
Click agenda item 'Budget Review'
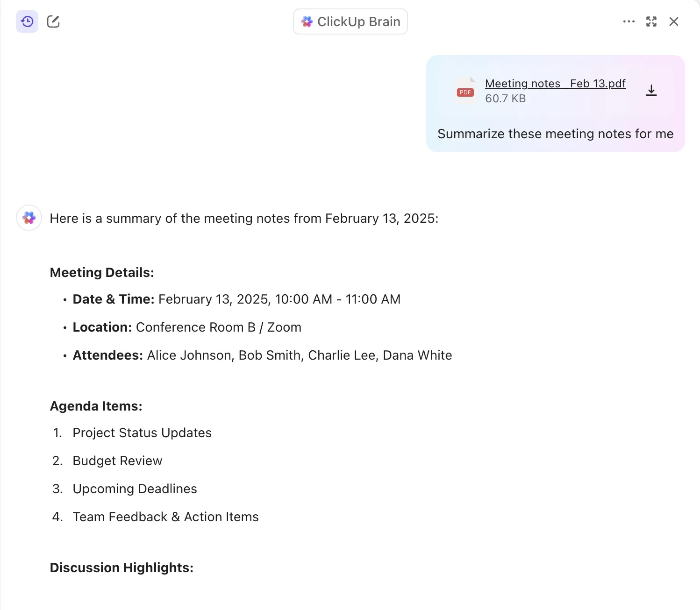tap(117, 461)
